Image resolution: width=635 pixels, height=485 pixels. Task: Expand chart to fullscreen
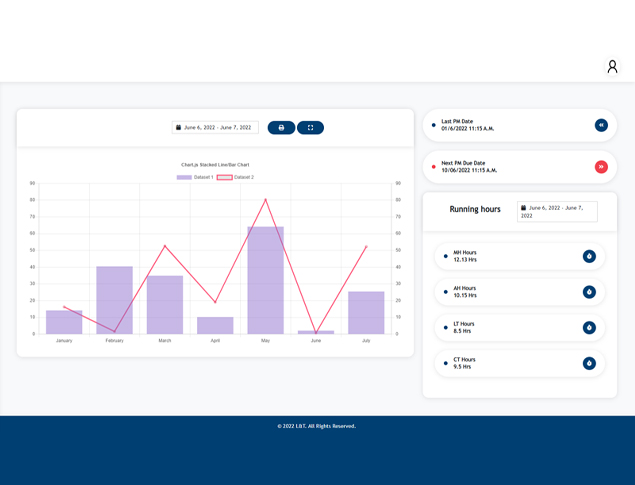[x=310, y=128]
